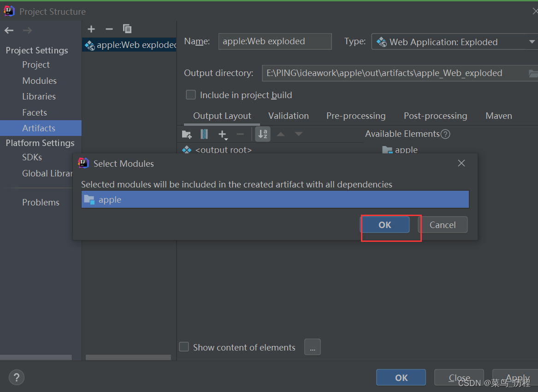Copy the artifact using the copy icon
Screen dimensions: 538x392
127,29
